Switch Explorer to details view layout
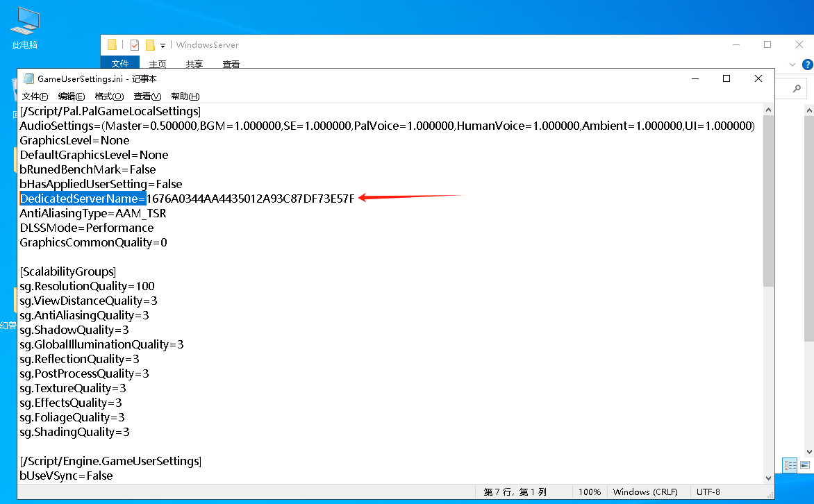This screenshot has width=814, height=504. (x=790, y=465)
